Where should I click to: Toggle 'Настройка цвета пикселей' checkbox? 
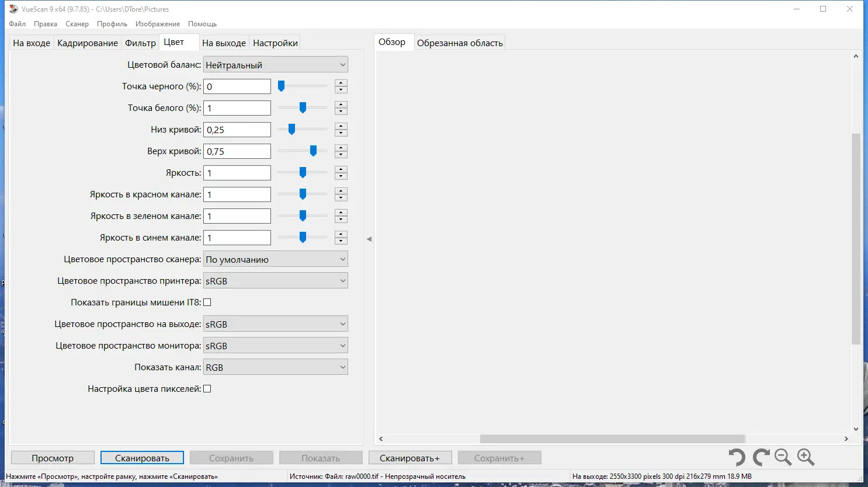(x=207, y=389)
